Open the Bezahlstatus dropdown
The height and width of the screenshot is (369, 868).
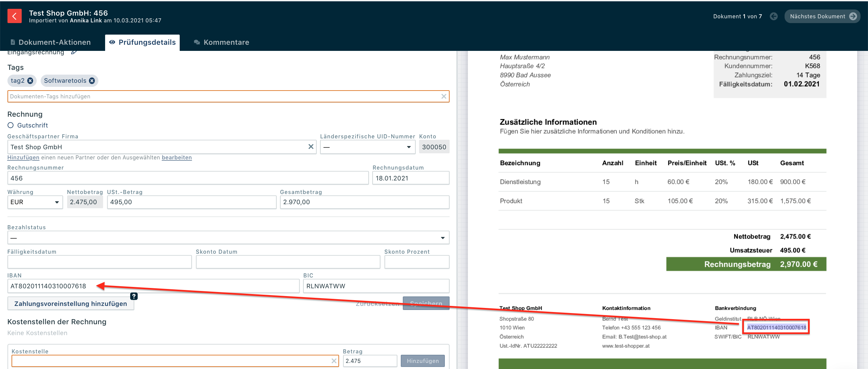pos(228,238)
